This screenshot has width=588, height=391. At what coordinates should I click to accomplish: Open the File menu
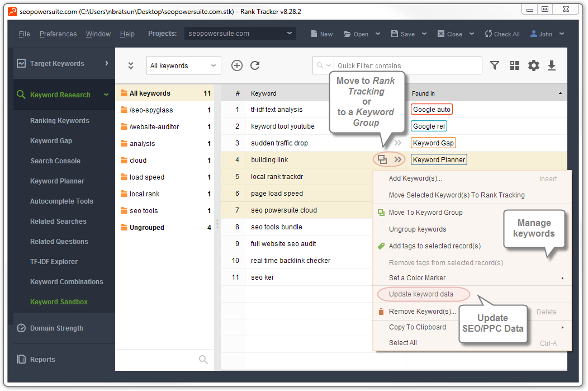tap(25, 34)
